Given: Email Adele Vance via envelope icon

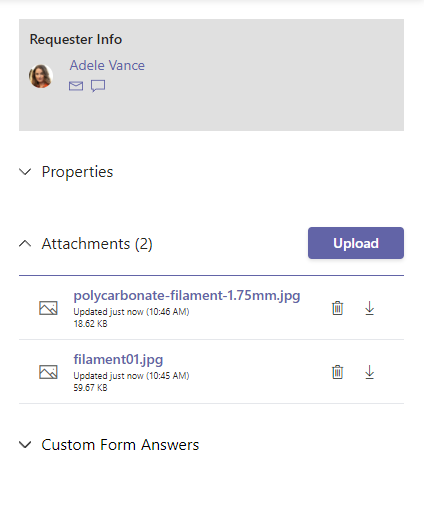Looking at the screenshot, I should pyautogui.click(x=76, y=86).
